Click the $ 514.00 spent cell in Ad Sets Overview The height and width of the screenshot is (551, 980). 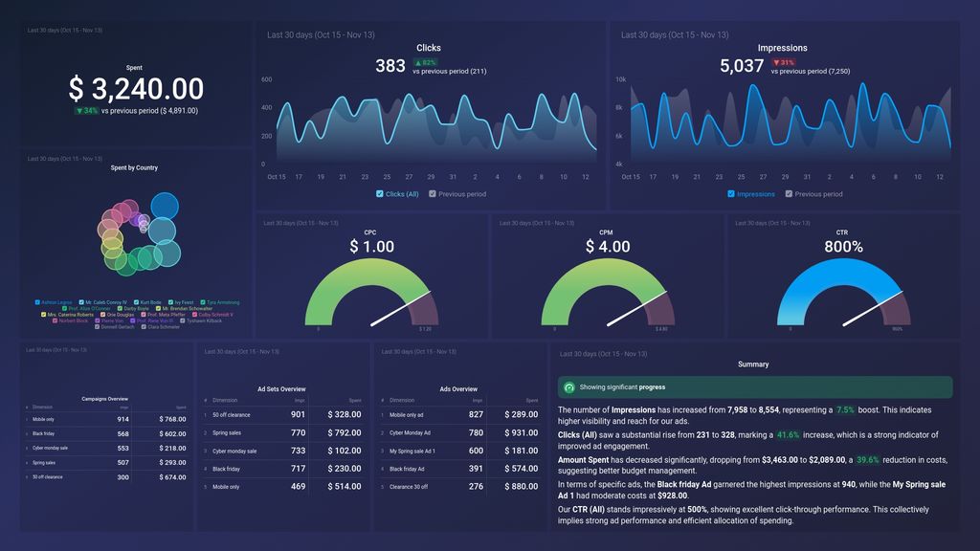pyautogui.click(x=345, y=486)
